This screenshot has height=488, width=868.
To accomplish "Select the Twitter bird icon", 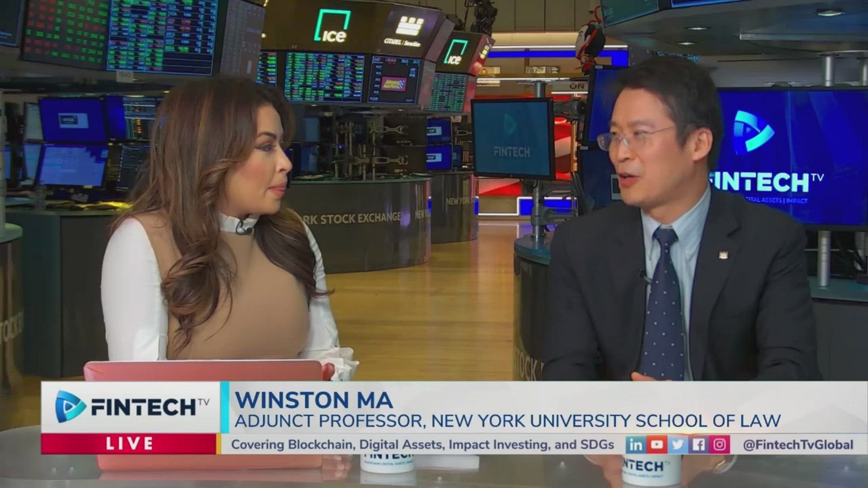I will 678,445.
